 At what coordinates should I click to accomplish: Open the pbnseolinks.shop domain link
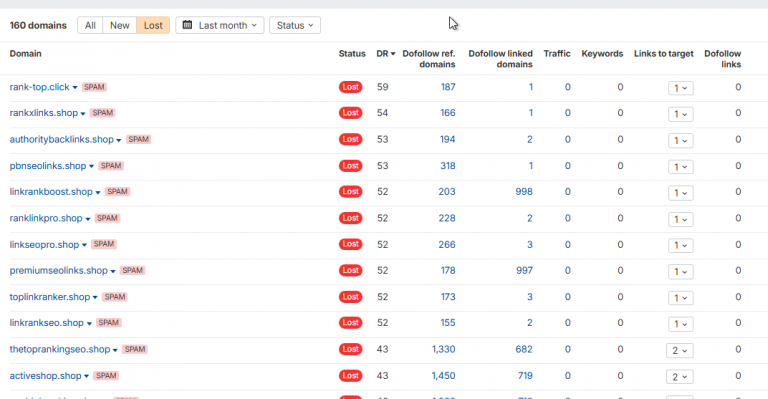[x=48, y=166]
